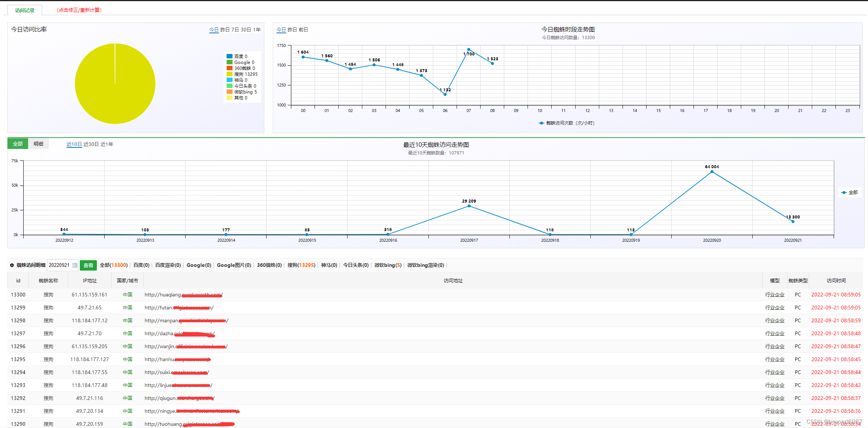Click IP address 49.7.20.134
868x428 pixels.
(x=89, y=411)
